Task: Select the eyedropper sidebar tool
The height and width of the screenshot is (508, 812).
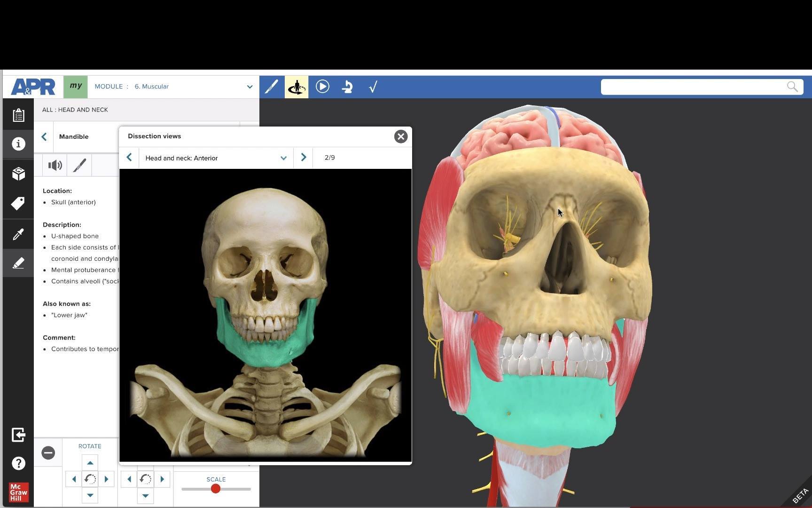Action: click(18, 234)
